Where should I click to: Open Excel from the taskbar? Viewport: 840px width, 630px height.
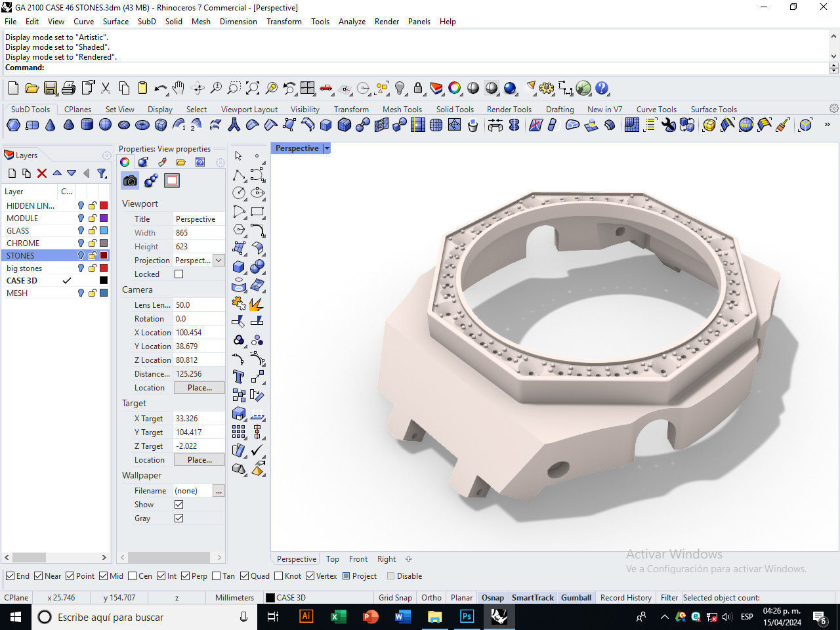coord(338,616)
